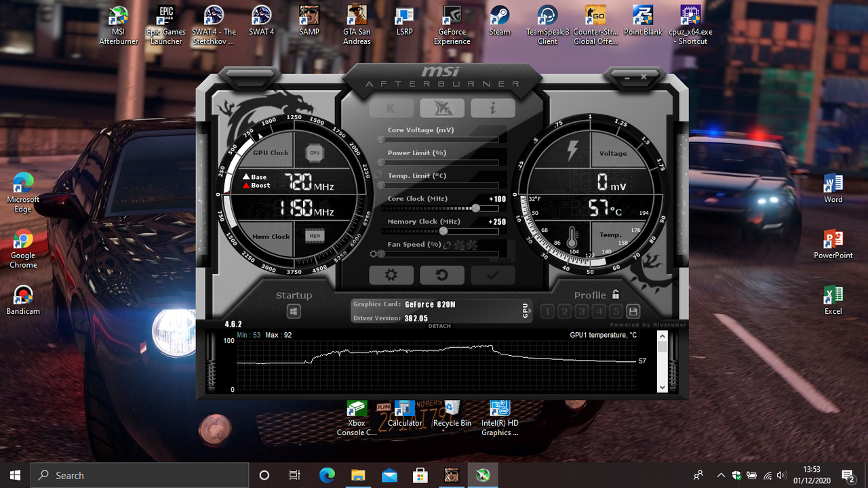The image size is (868, 488).
Task: Select profile slot 1
Action: coord(547,312)
